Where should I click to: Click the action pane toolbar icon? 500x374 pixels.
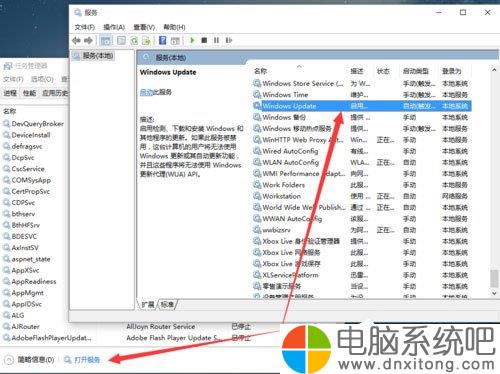pos(175,41)
